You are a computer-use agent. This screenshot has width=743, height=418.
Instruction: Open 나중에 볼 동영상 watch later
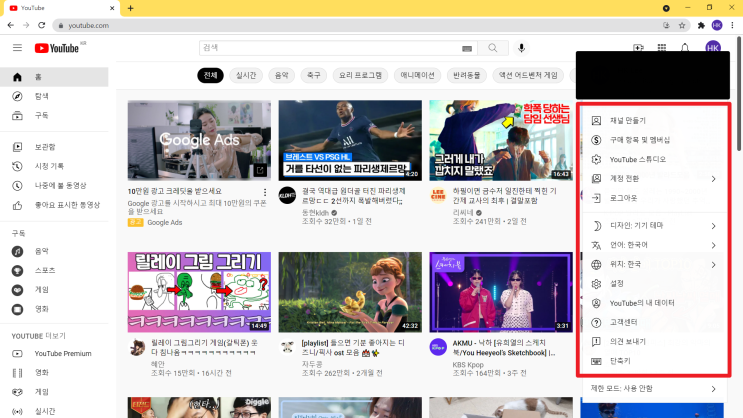pos(54,186)
